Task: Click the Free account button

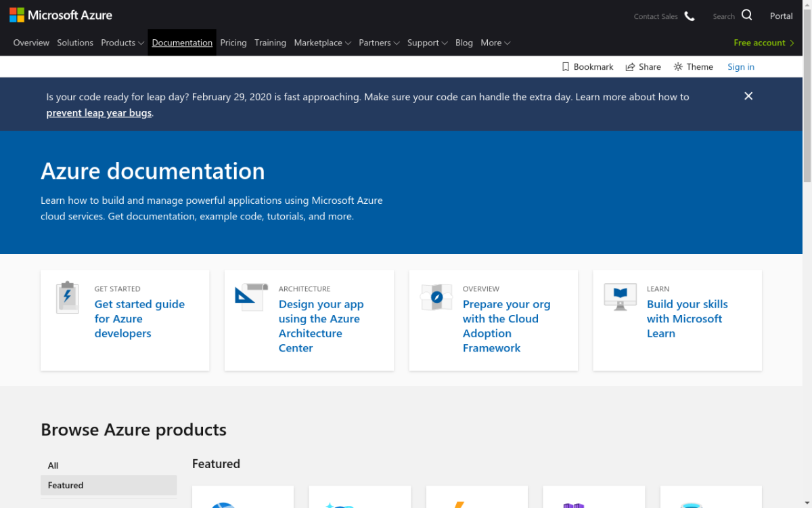Action: (763, 43)
